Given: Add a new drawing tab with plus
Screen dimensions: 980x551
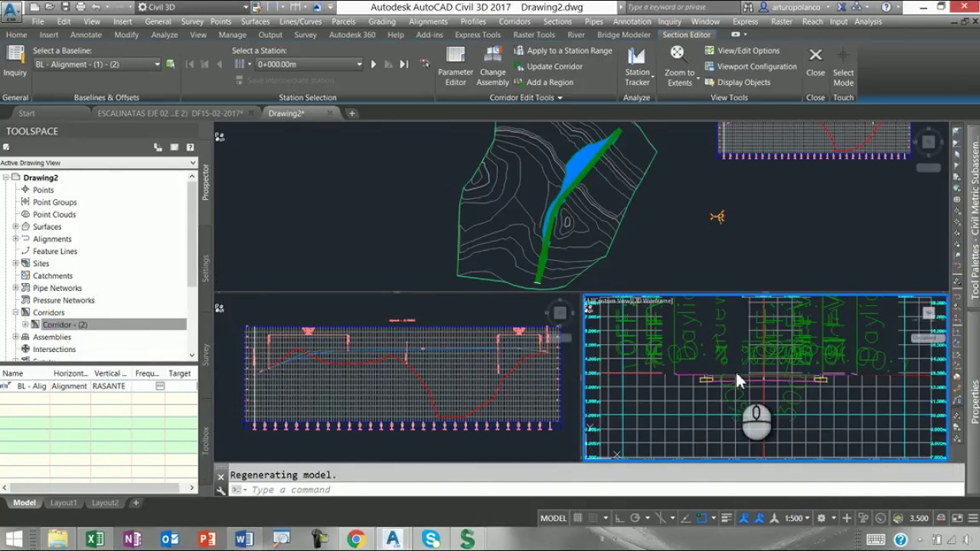Looking at the screenshot, I should [352, 113].
